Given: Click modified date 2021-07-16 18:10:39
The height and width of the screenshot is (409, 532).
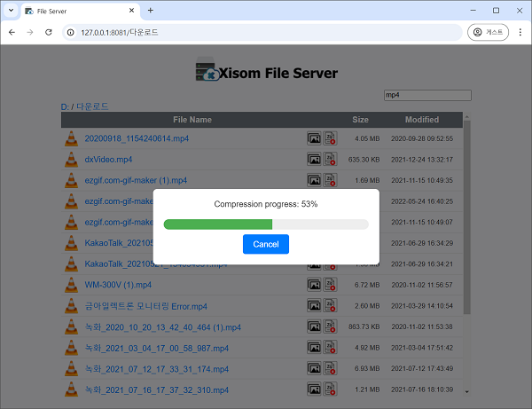Looking at the screenshot, I should 422,389.
